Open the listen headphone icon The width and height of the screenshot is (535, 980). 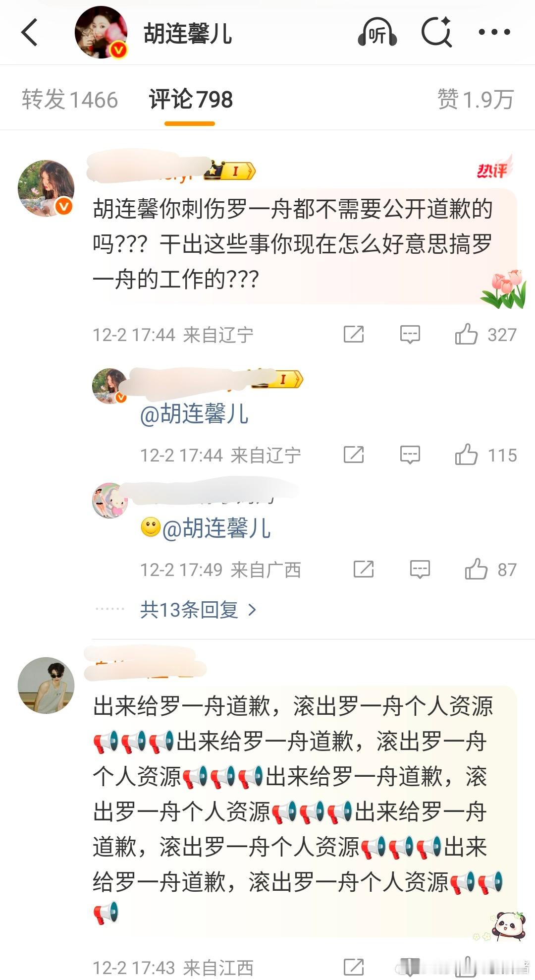pyautogui.click(x=377, y=32)
